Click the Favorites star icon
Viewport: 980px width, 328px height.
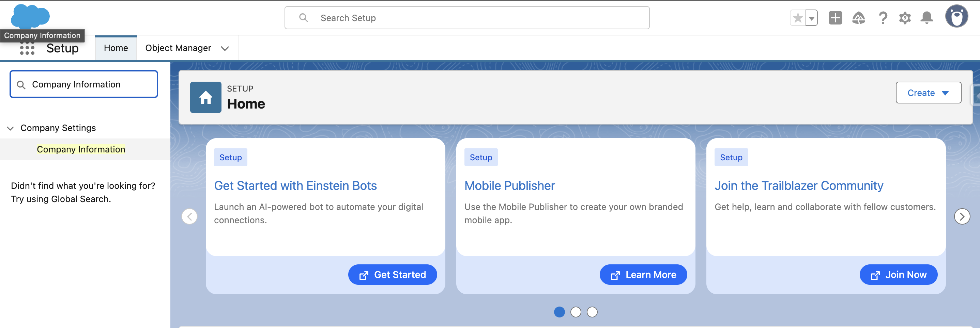pyautogui.click(x=798, y=18)
